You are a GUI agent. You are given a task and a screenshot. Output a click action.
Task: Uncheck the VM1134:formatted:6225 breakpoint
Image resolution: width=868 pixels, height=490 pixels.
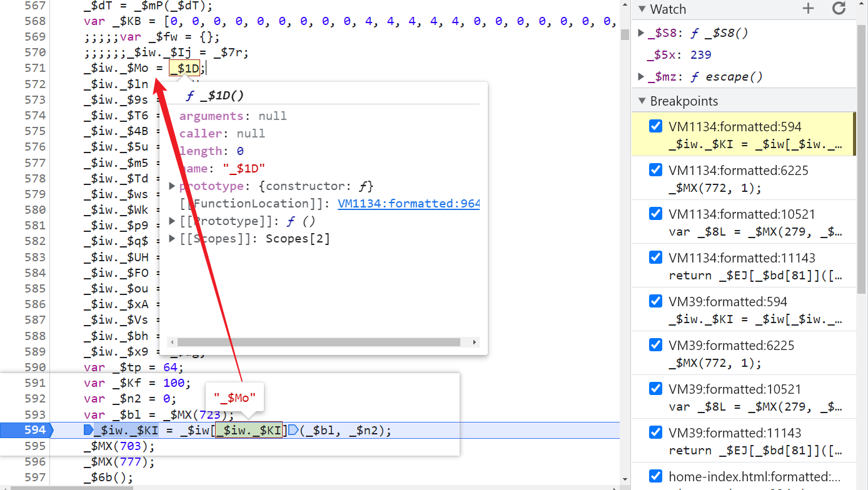655,170
